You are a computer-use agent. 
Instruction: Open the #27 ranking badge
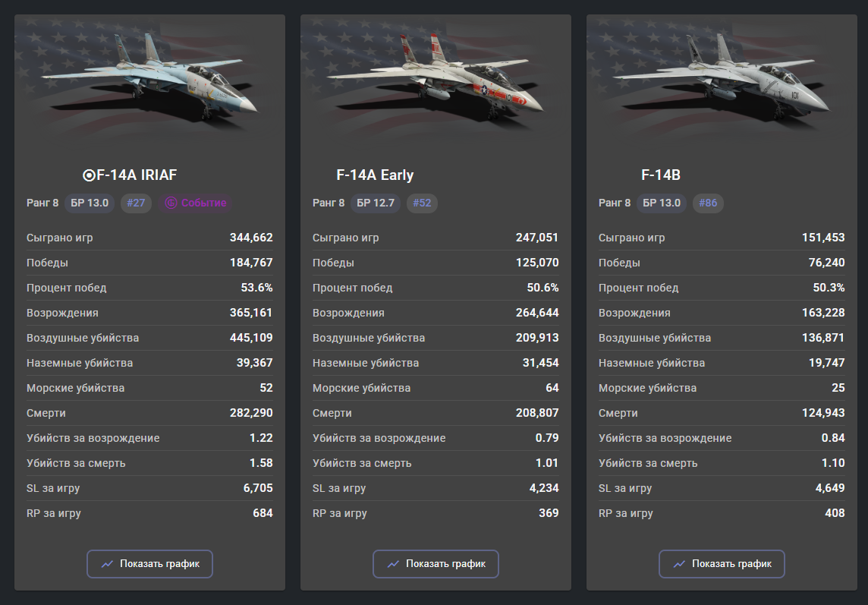pyautogui.click(x=136, y=203)
